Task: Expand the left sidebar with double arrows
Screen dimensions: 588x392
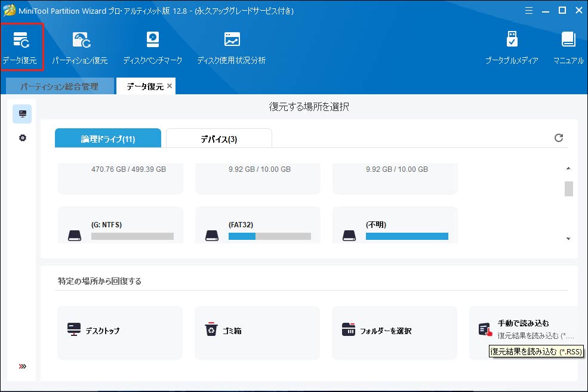Action: click(x=23, y=366)
